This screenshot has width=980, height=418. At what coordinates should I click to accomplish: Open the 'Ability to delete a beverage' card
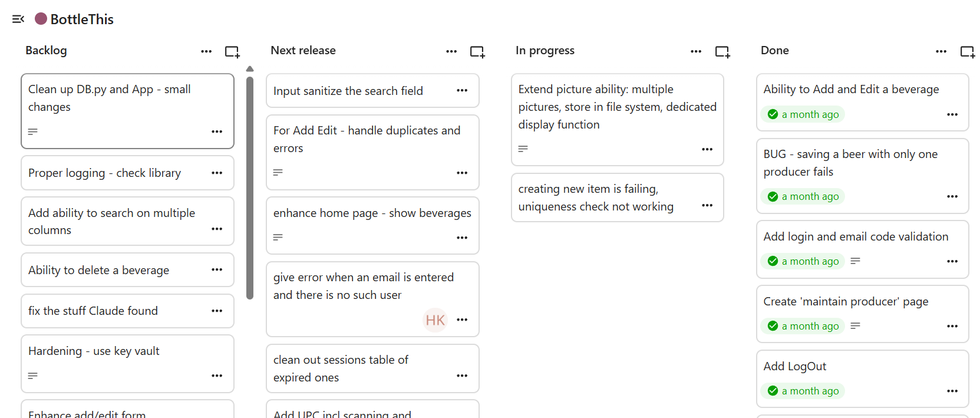pyautogui.click(x=98, y=270)
